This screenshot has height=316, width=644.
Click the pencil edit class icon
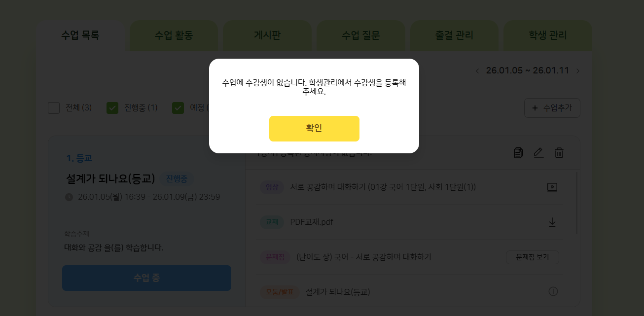point(538,153)
